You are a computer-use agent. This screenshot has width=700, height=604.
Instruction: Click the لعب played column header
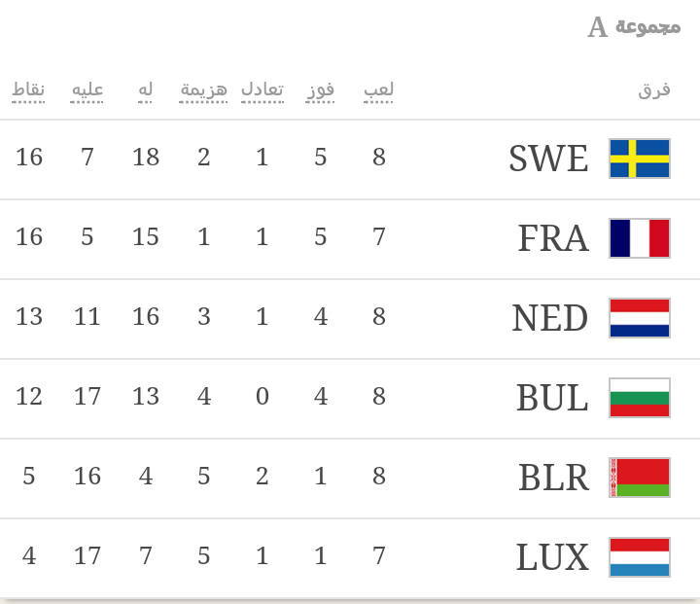coord(379,90)
